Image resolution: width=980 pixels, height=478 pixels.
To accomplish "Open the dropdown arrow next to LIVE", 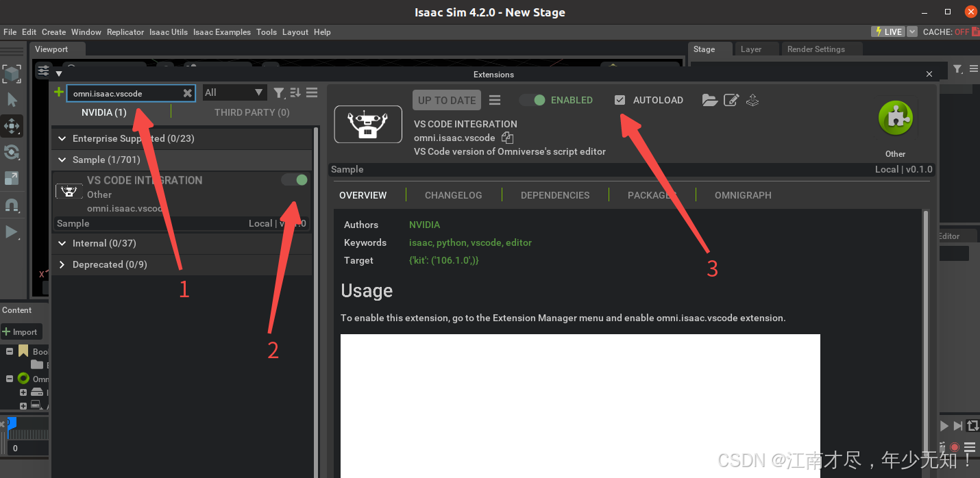I will click(x=912, y=32).
